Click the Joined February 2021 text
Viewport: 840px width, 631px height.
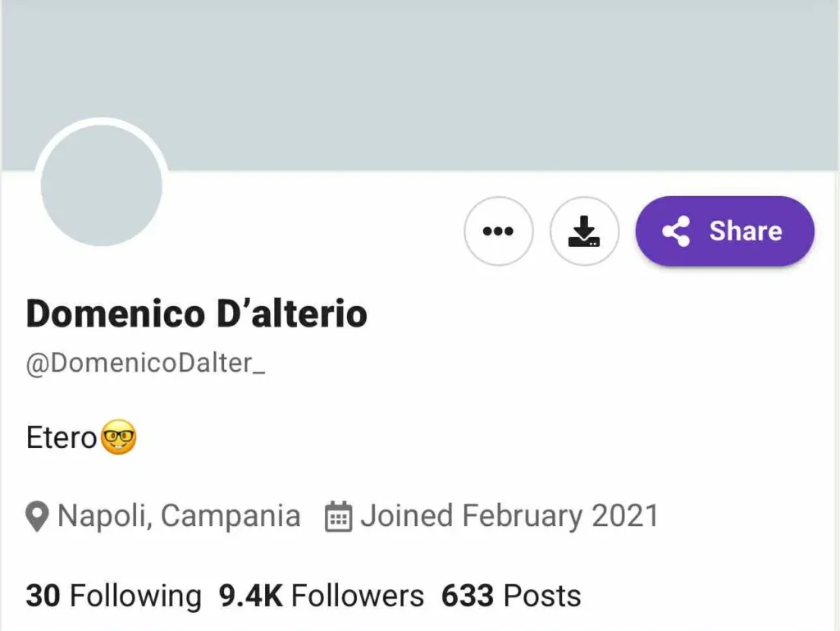(509, 516)
